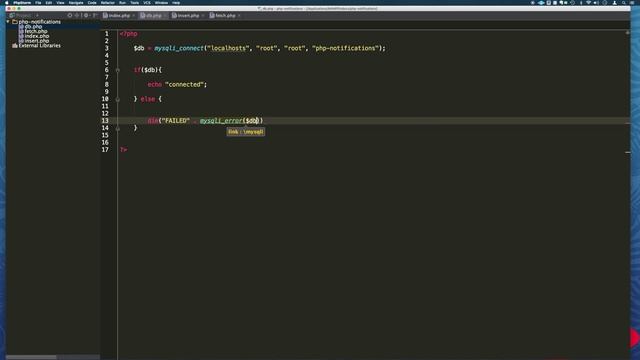Click the Wi-Fi icon in menu bar
The height and width of the screenshot is (360, 640).
(x=588, y=2)
